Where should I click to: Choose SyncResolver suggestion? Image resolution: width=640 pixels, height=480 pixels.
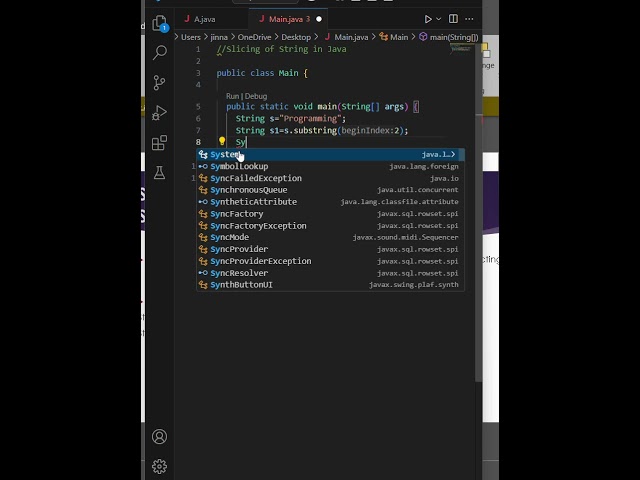pos(330,273)
